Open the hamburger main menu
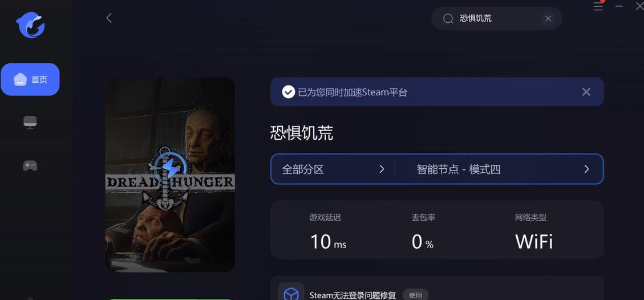644x300 pixels. coord(598,6)
